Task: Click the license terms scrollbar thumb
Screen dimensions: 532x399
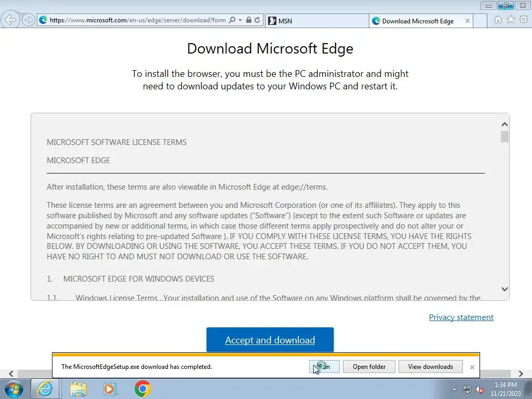Action: click(504, 137)
